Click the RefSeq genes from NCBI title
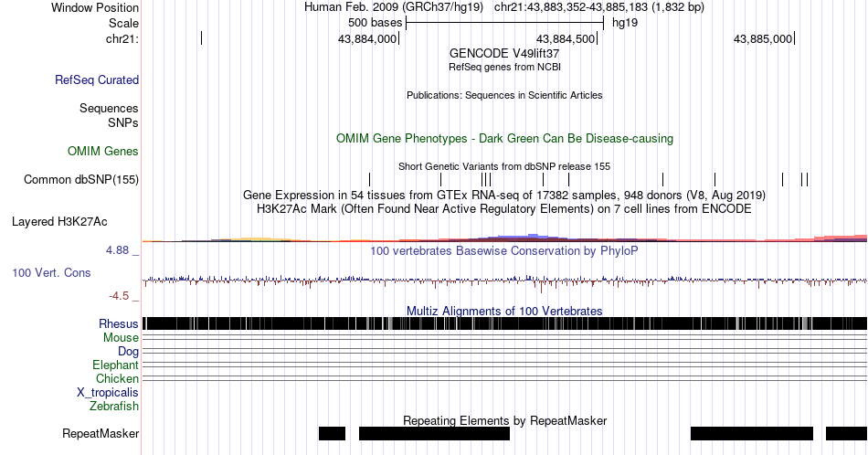 coord(504,67)
